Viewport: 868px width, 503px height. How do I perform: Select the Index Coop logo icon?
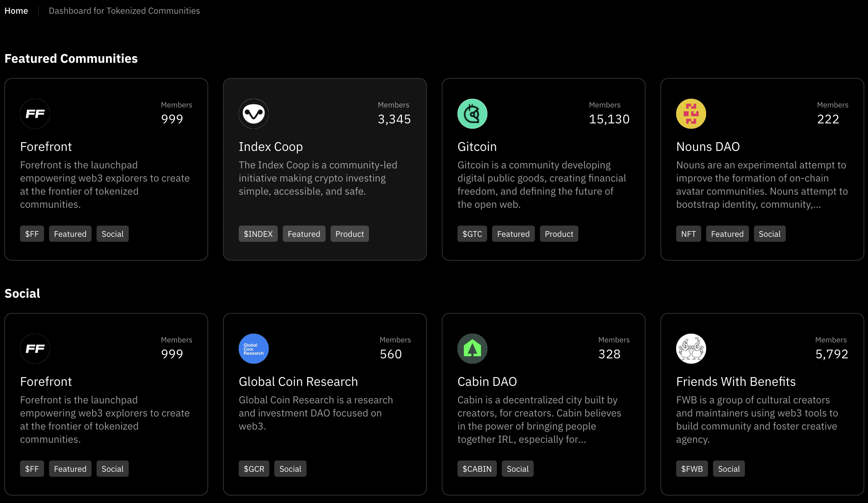point(253,114)
